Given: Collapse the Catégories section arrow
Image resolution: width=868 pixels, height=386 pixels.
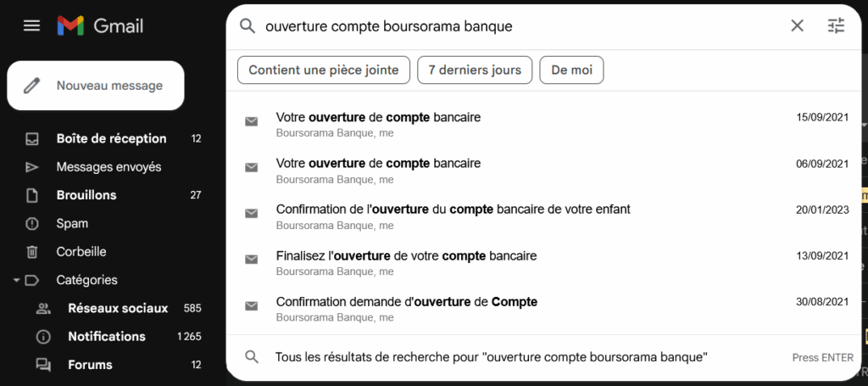Looking at the screenshot, I should tap(16, 280).
